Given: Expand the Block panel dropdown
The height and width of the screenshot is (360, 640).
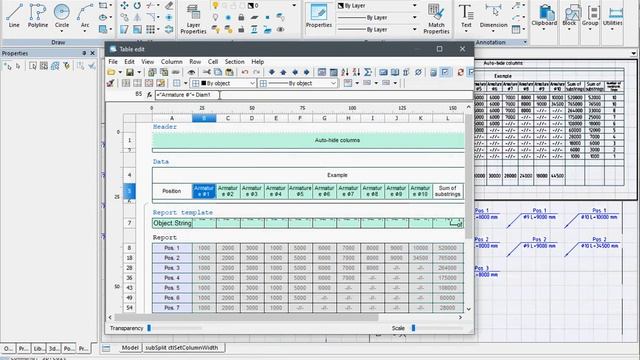Looking at the screenshot, I should click(x=569, y=29).
